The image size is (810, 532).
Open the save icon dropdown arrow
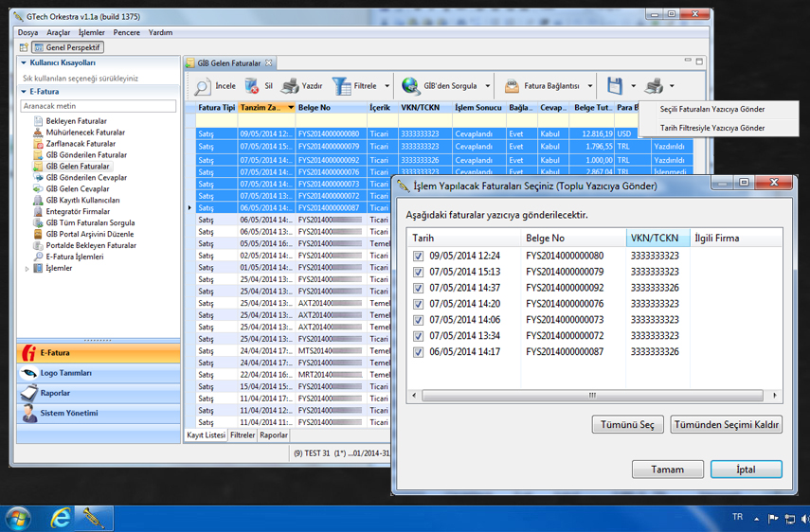pos(634,86)
